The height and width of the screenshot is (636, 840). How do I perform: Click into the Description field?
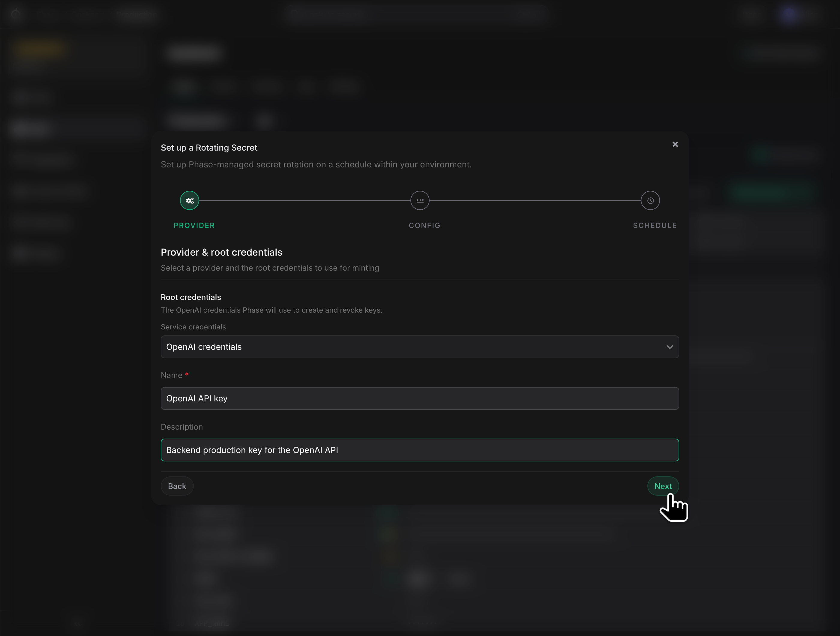420,450
